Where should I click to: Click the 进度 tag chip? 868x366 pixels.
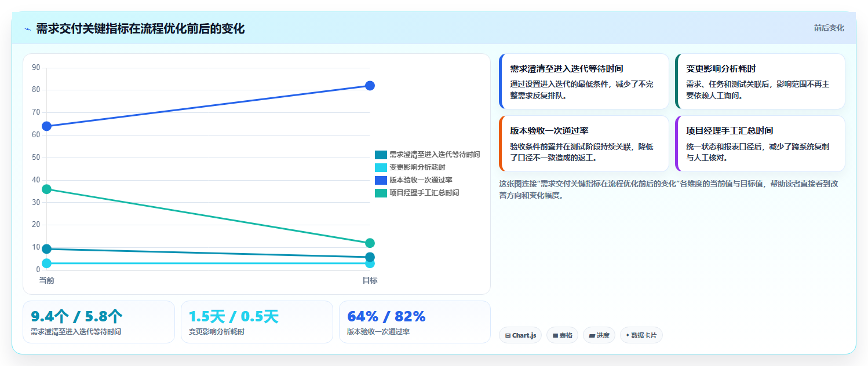[599, 335]
